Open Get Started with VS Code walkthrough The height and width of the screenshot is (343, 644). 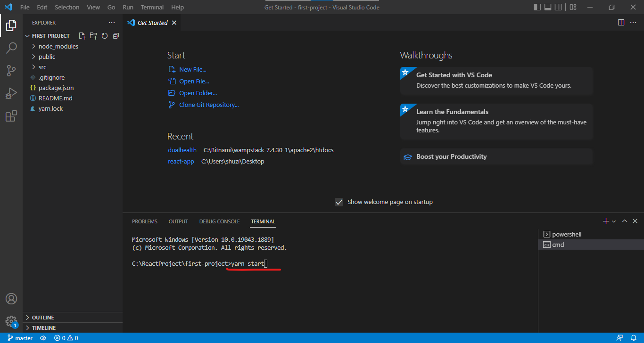point(496,81)
